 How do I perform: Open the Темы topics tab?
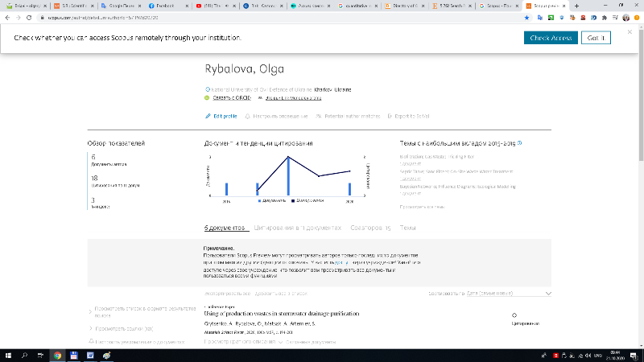pyautogui.click(x=407, y=228)
